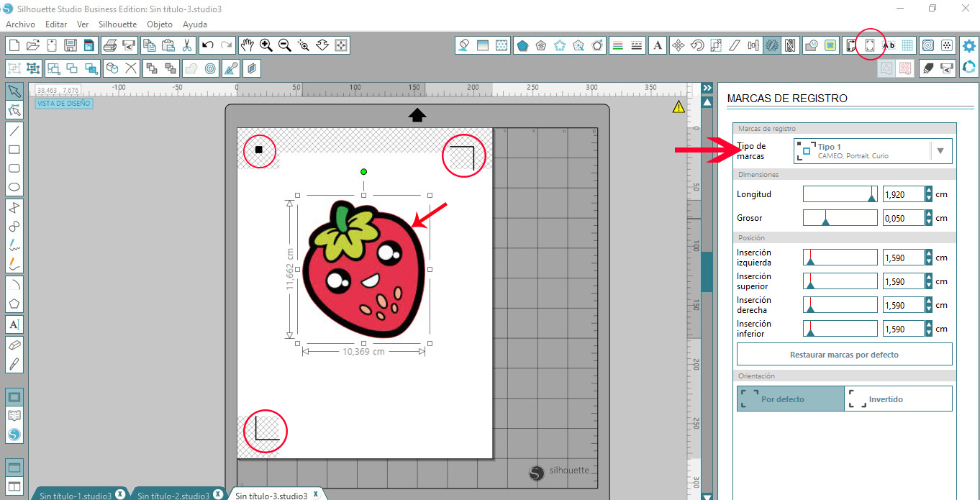Viewport: 980px width, 500px height.
Task: Select the Por defecto orientation option
Action: [x=790, y=399]
